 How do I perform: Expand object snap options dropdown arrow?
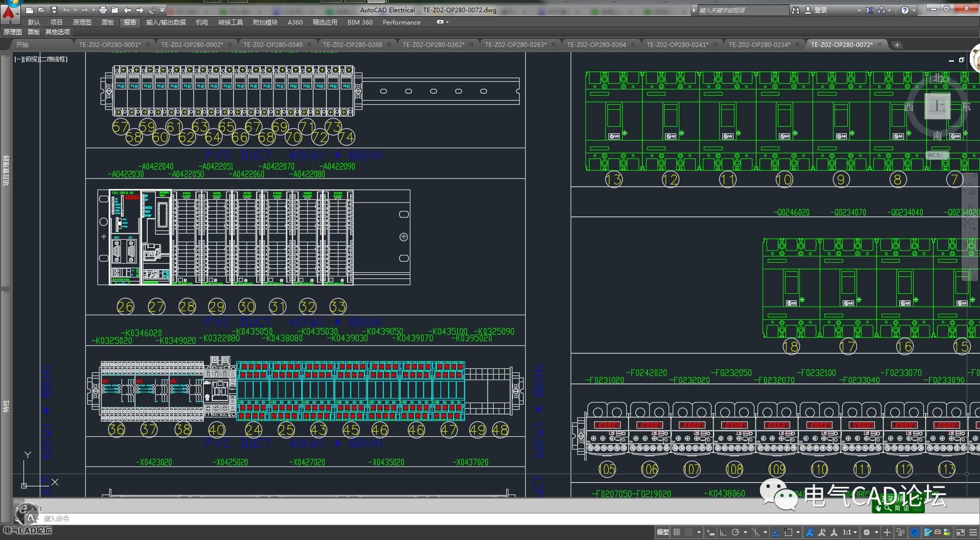798,532
